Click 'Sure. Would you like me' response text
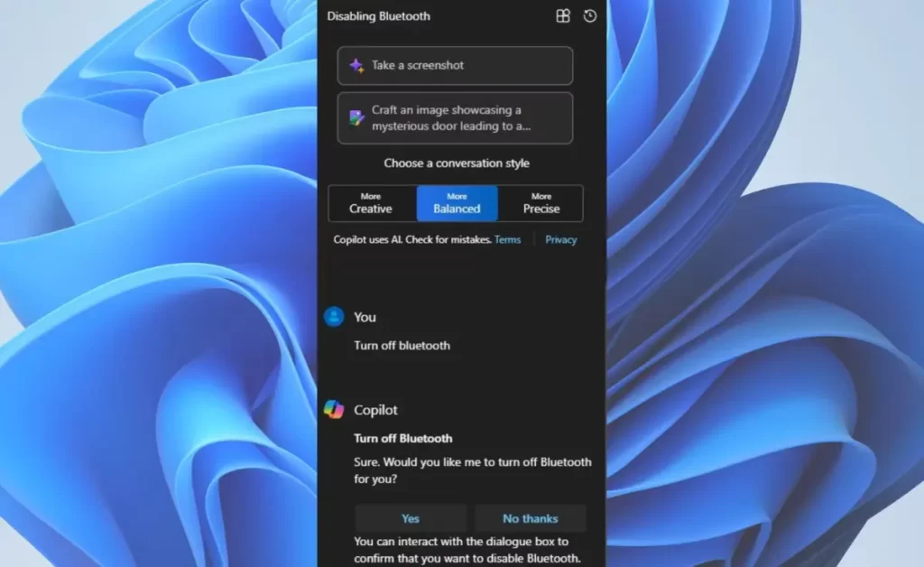 pos(472,470)
